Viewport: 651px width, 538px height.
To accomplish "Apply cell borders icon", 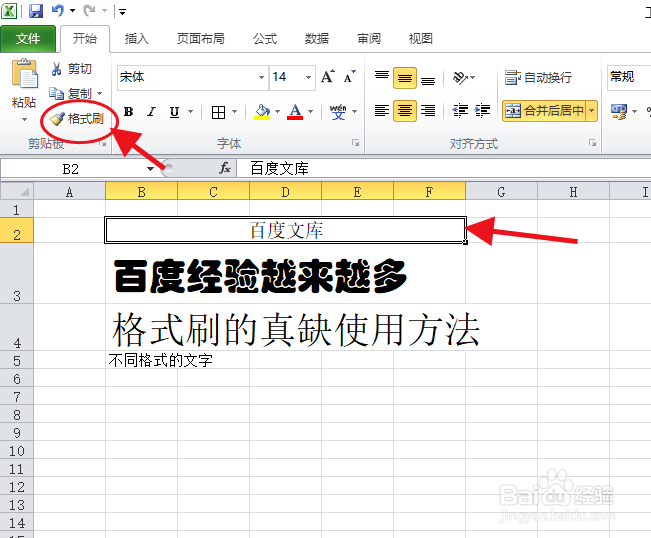I will [218, 112].
